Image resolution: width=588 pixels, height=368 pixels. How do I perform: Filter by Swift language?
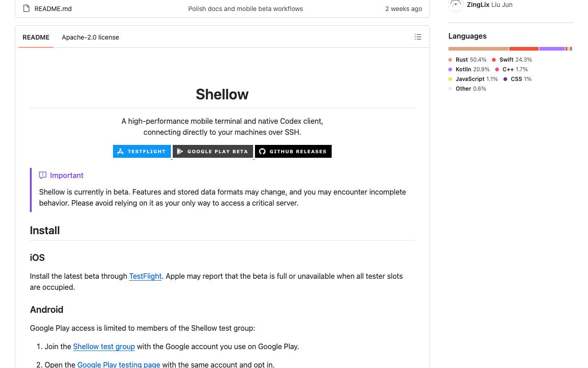click(512, 60)
